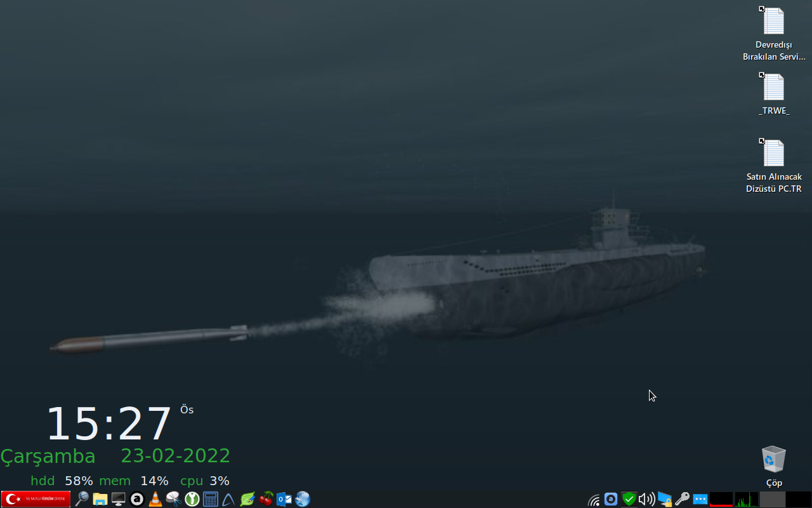This screenshot has width=812, height=508.
Task: Click the blue 'a' tray icon
Action: [611, 499]
